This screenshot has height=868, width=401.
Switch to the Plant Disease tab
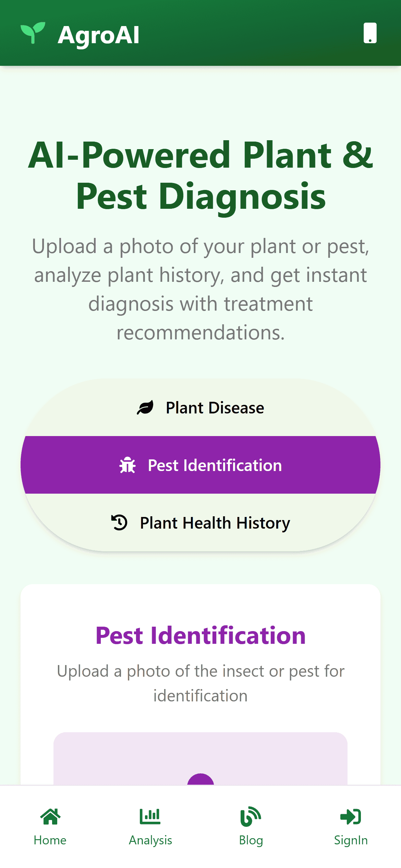(200, 408)
